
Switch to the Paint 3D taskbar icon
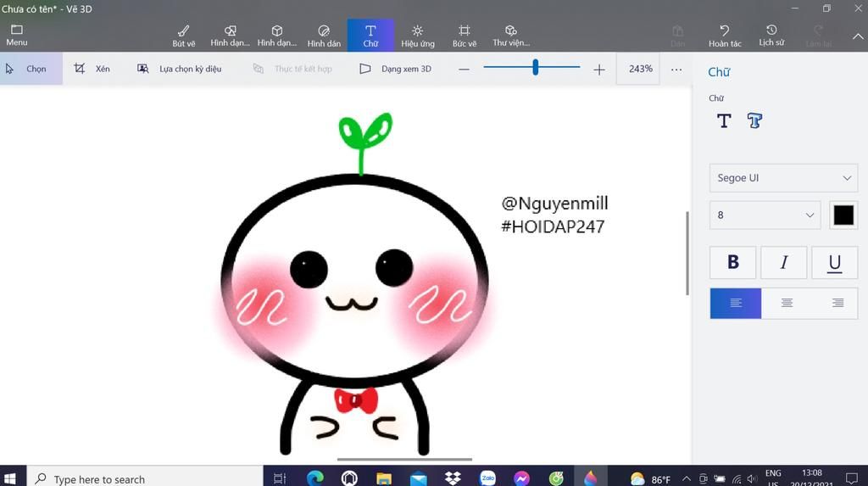[x=591, y=478]
